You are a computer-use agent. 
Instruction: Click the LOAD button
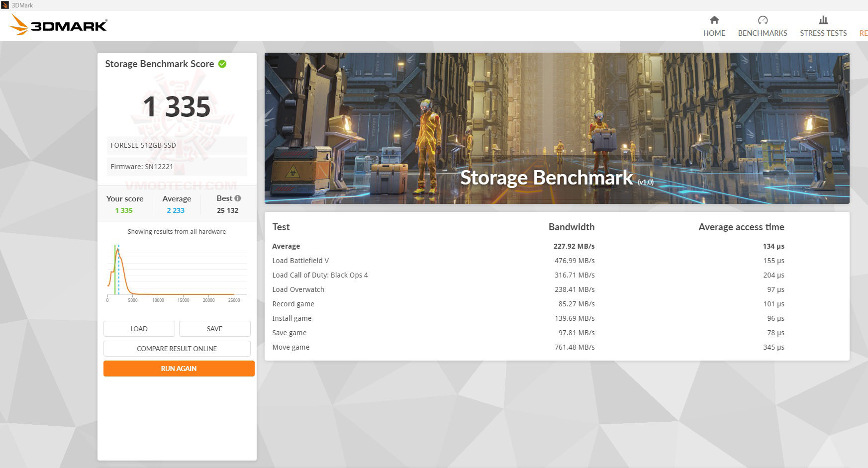point(139,329)
